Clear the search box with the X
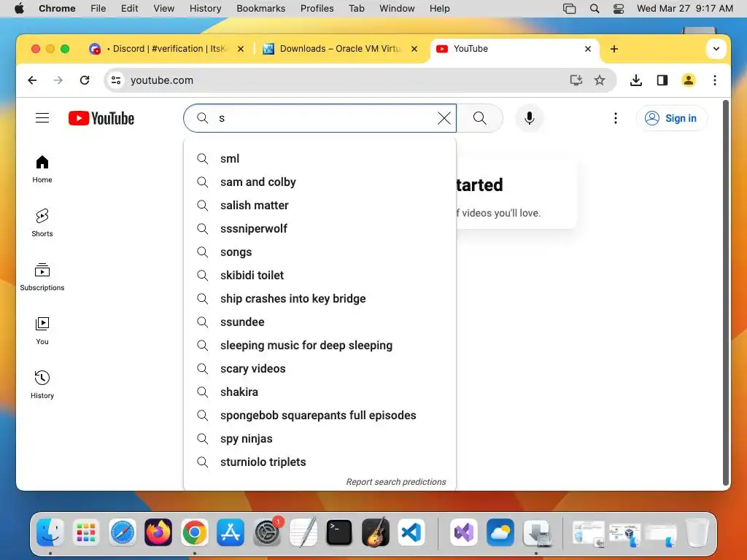This screenshot has height=560, width=747. 444,118
